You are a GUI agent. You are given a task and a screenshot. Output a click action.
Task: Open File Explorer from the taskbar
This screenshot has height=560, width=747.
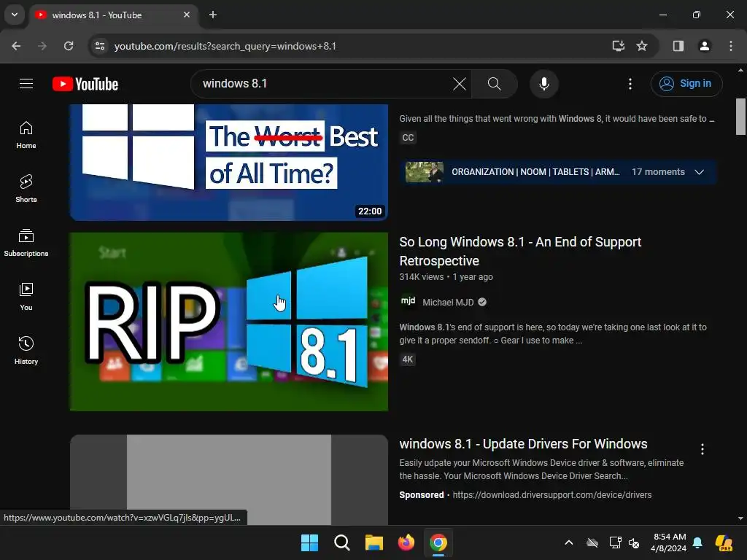374,542
